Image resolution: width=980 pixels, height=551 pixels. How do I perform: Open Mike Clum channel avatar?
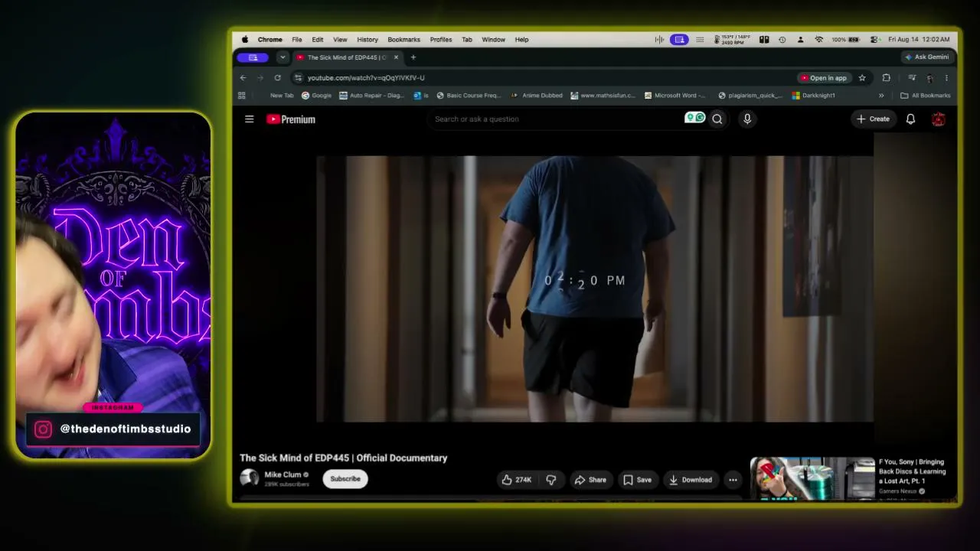click(249, 479)
